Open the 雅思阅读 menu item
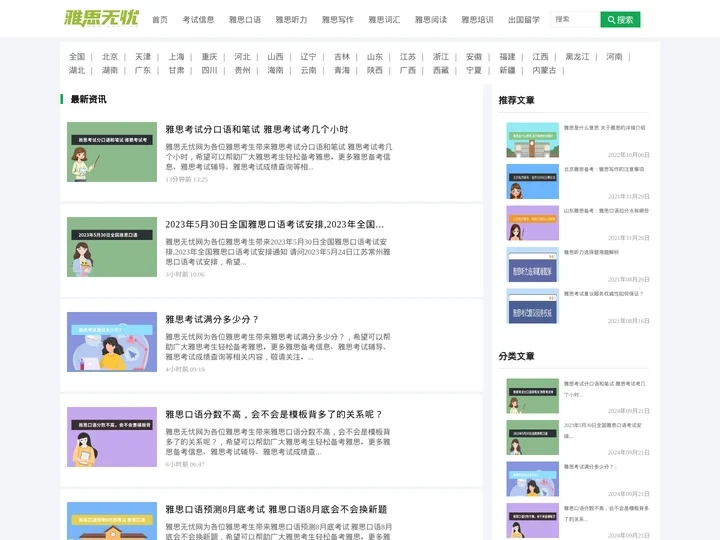Screen dimensions: 720x540 pos(431,20)
